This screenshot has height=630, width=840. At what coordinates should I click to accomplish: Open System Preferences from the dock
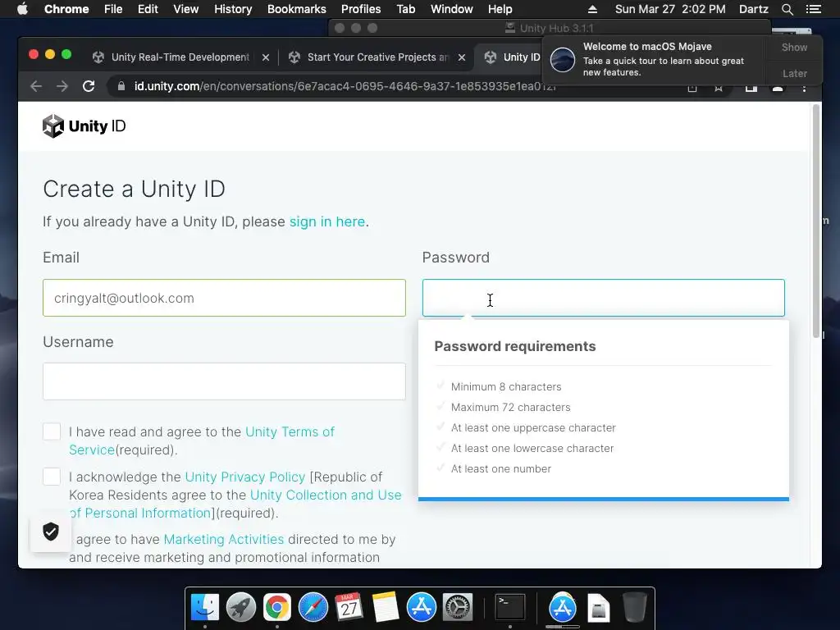pos(457,608)
